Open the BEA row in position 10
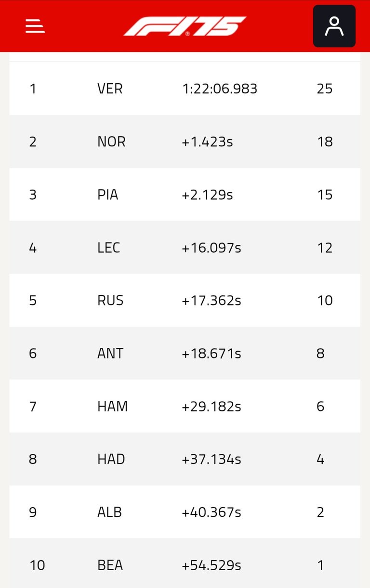 tap(185, 563)
